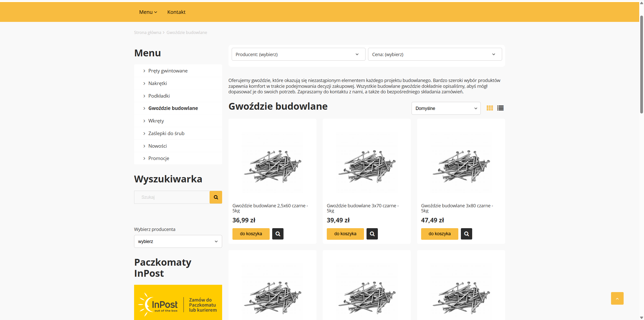Click the scroll-to-top arrow button

(x=617, y=298)
